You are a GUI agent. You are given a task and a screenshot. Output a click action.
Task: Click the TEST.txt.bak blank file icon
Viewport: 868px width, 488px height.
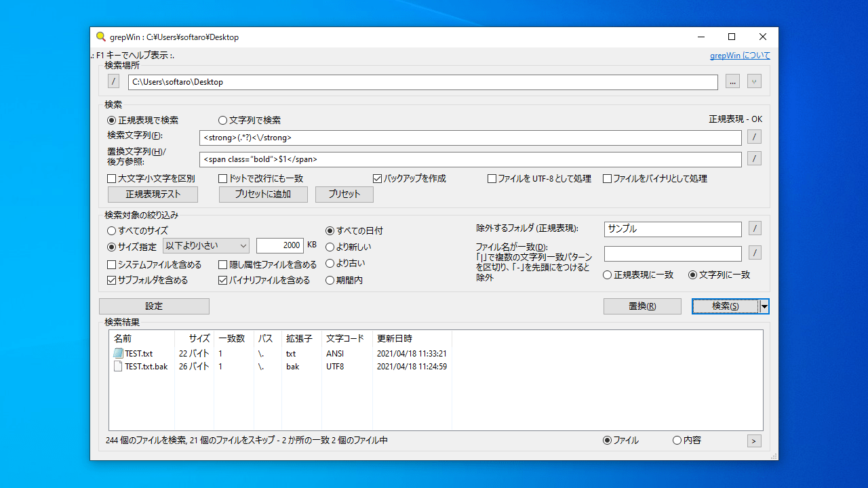pyautogui.click(x=119, y=367)
